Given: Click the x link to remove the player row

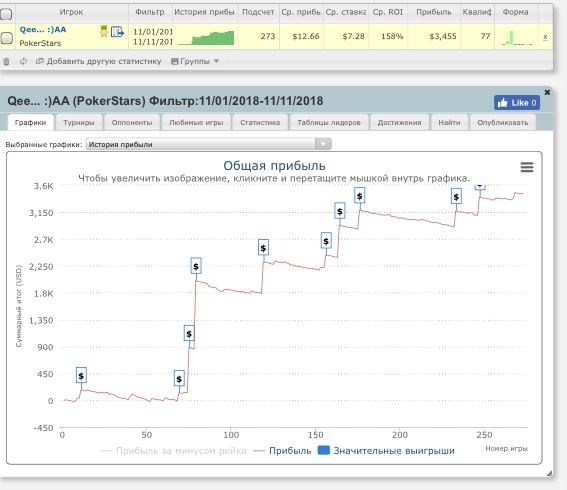Looking at the screenshot, I should click(545, 37).
